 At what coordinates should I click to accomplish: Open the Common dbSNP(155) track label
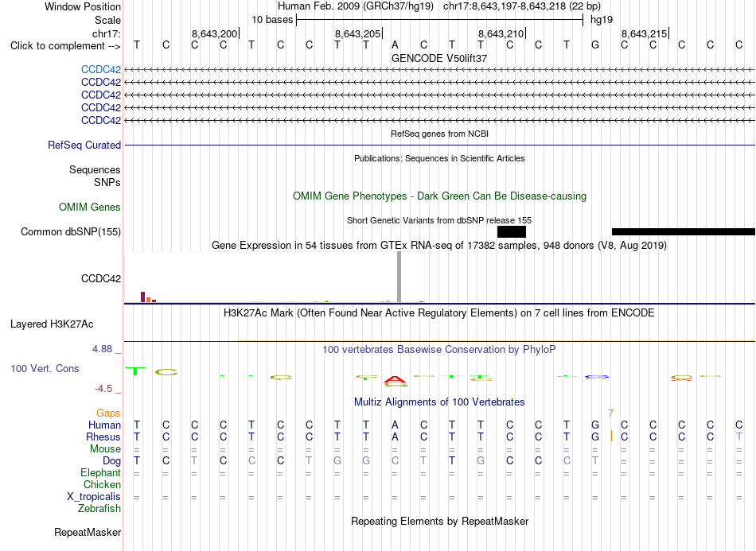click(70, 231)
